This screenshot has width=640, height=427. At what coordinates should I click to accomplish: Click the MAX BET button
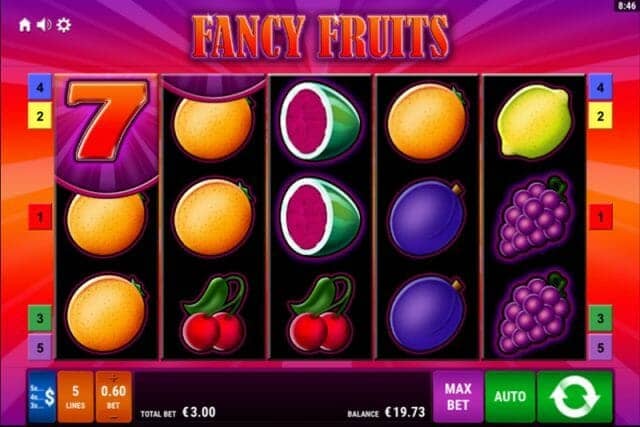pyautogui.click(x=458, y=396)
